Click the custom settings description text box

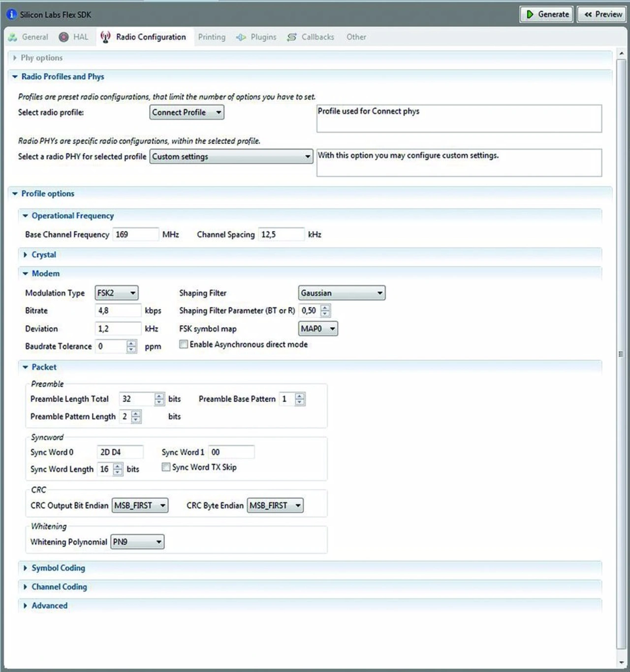459,163
